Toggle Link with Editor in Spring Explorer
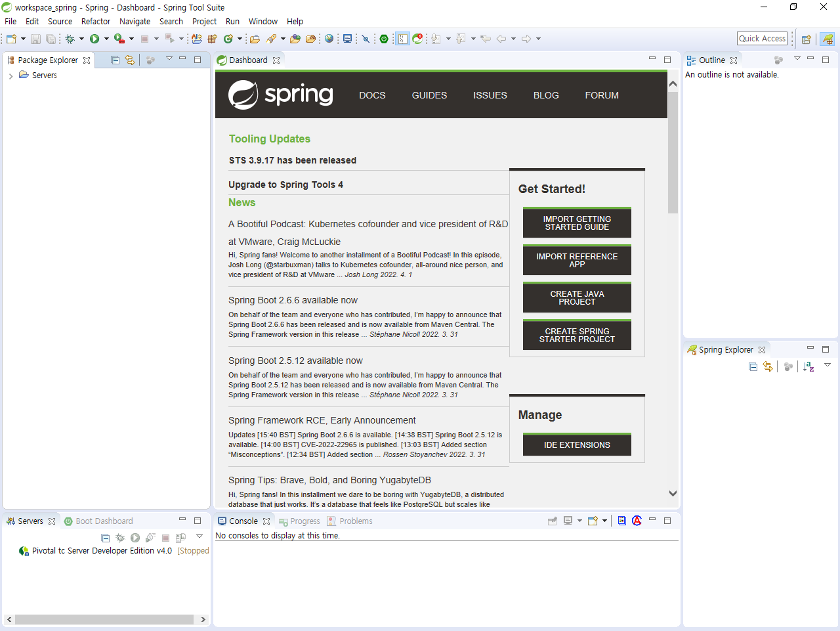 [x=768, y=366]
